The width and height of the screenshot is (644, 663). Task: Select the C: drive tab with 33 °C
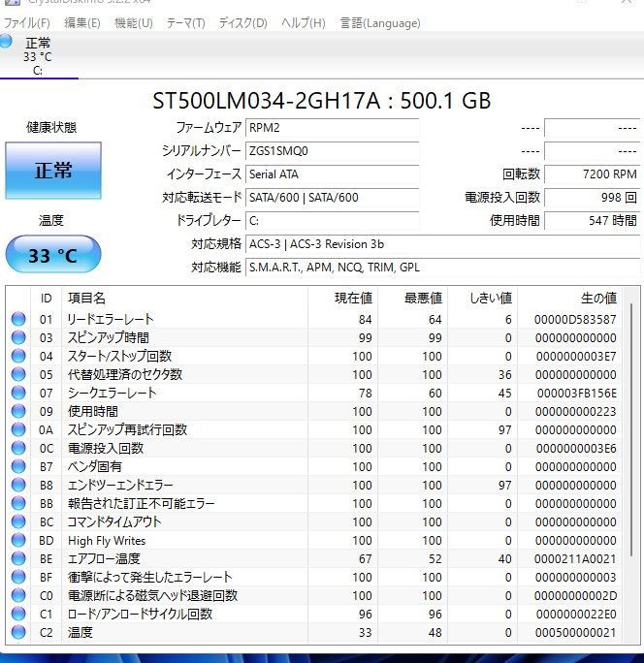click(38, 56)
